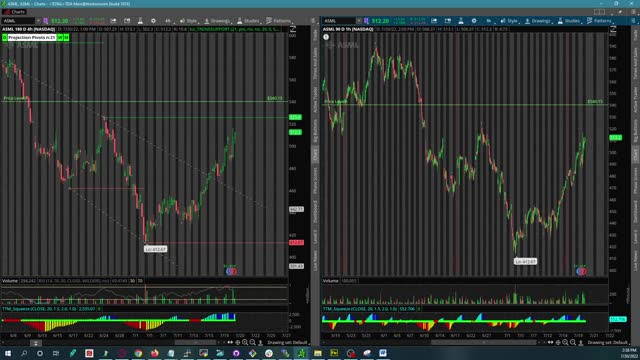The height and width of the screenshot is (360, 640).
Task: Click the flask quick-study icon in right toolbar
Action: [x=461, y=21]
